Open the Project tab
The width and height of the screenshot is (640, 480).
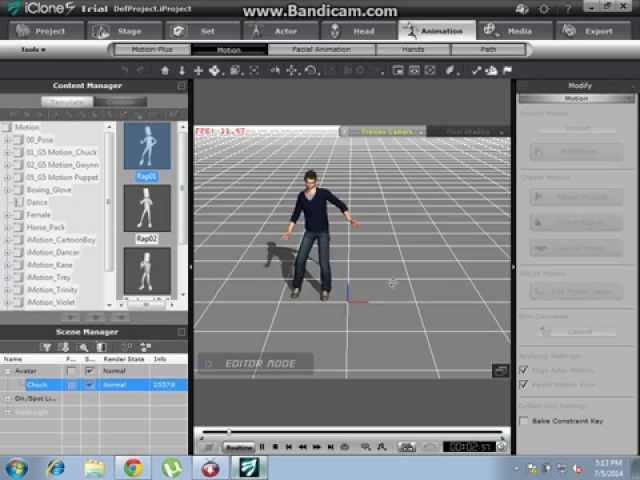coord(47,31)
